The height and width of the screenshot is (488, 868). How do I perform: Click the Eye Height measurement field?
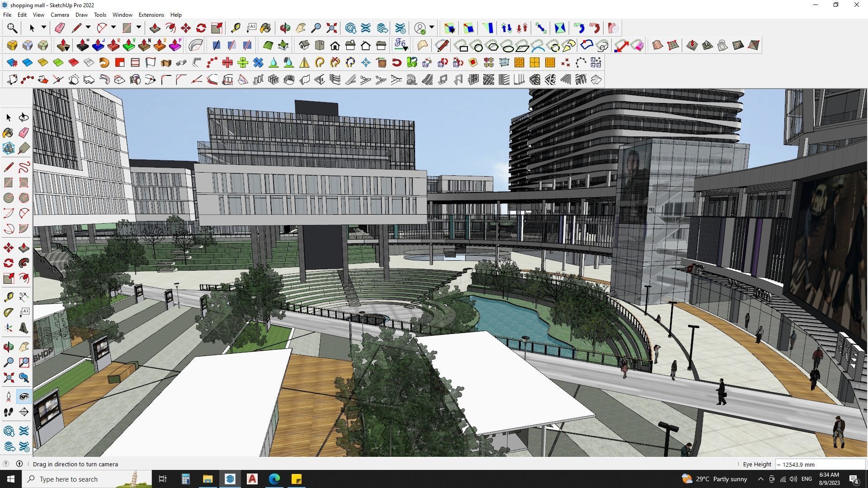(x=820, y=464)
